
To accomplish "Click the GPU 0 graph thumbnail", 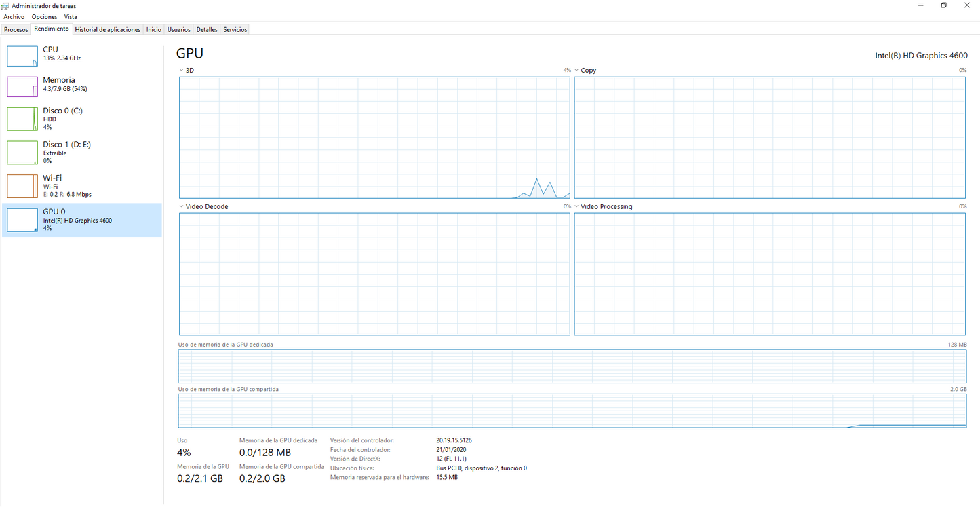I will pyautogui.click(x=22, y=220).
